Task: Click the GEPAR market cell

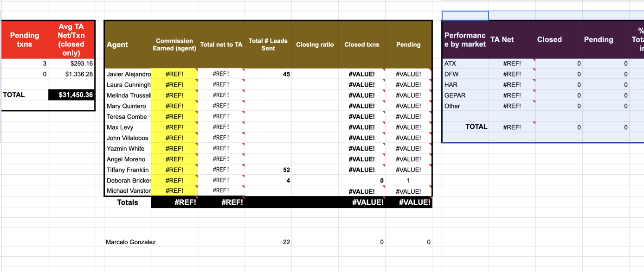Action: 465,95
